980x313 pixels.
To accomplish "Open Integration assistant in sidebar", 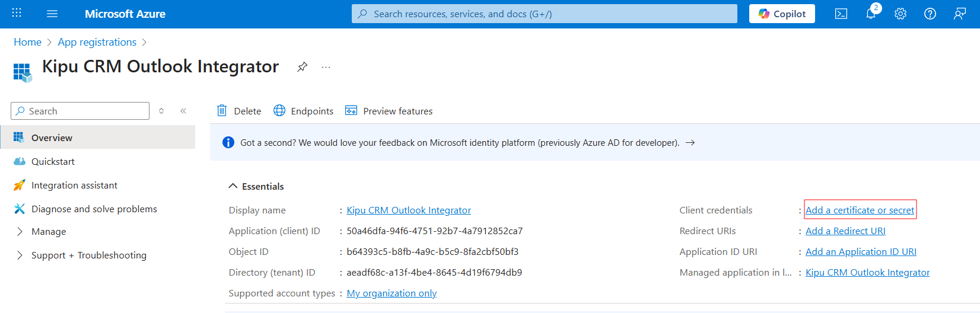I will coord(74,185).
